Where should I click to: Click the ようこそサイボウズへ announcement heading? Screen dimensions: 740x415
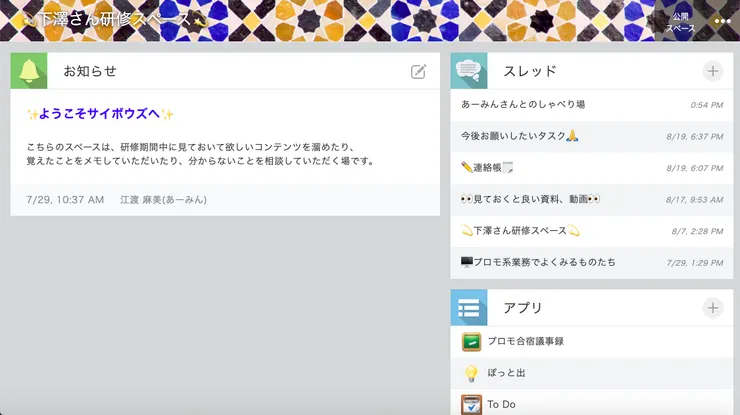100,114
